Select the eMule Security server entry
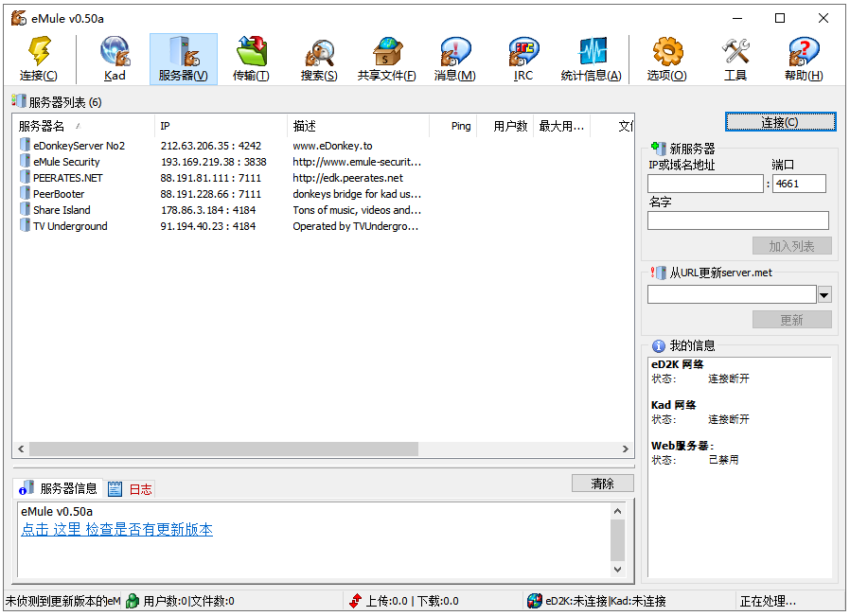This screenshot has height=616, width=850. point(66,161)
